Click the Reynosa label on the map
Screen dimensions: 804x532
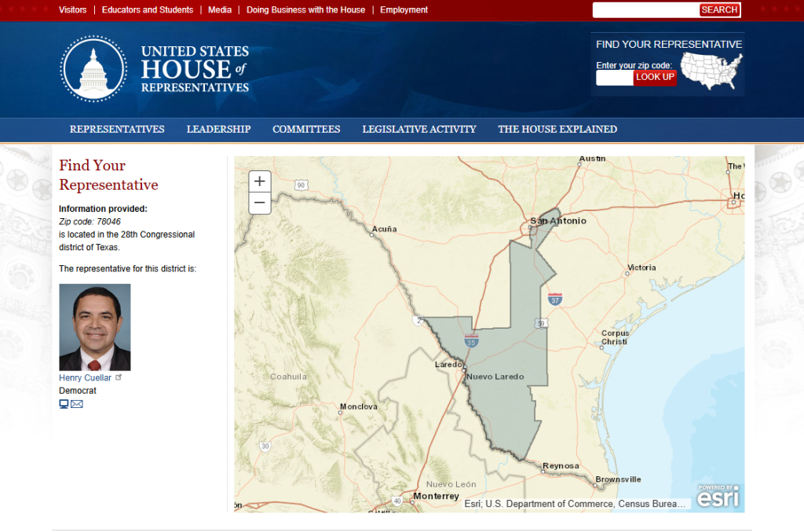[x=561, y=466]
